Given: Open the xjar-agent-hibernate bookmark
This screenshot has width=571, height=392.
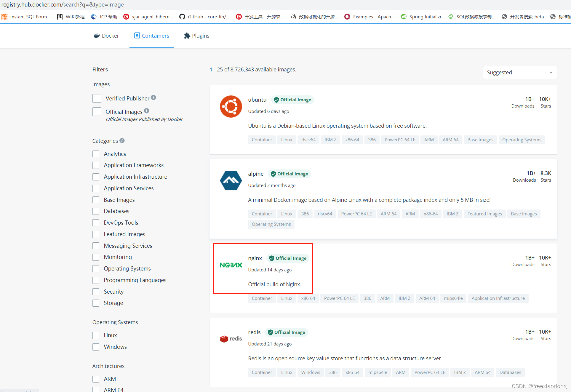Looking at the screenshot, I should (x=148, y=17).
